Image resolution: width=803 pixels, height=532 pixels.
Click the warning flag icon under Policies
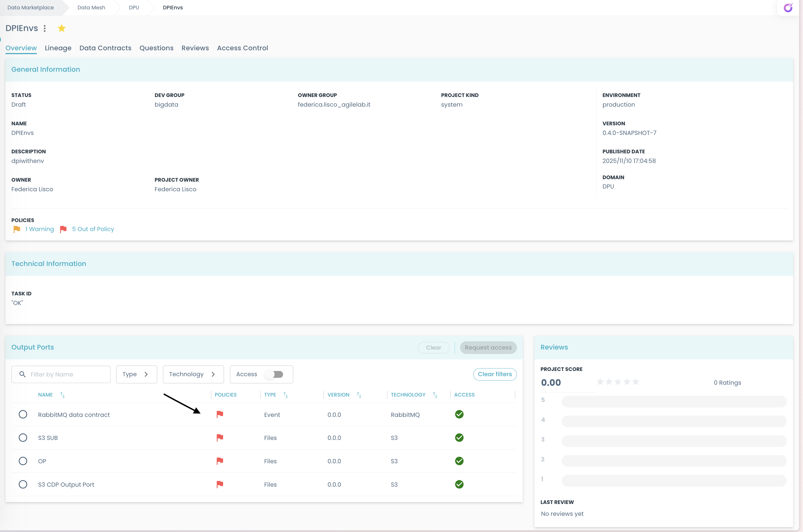(16, 229)
